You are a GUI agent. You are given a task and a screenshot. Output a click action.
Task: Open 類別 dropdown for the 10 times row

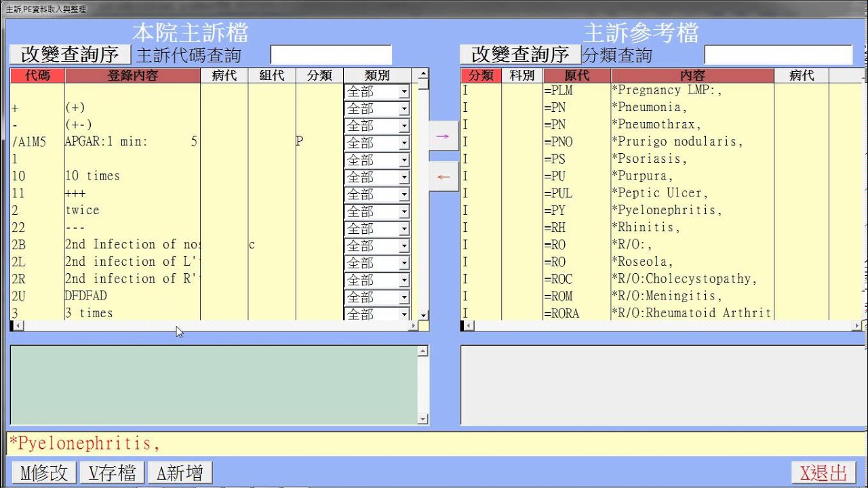coord(403,177)
